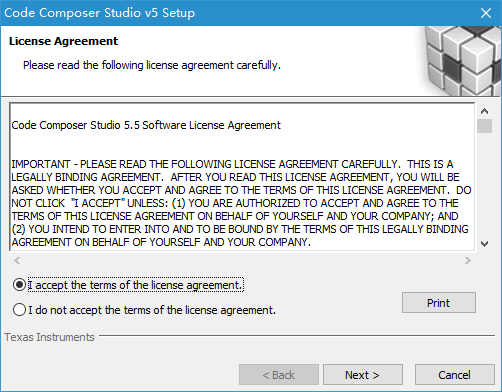The image size is (502, 392).
Task: Click inside the license agreement text box
Action: tap(242, 177)
